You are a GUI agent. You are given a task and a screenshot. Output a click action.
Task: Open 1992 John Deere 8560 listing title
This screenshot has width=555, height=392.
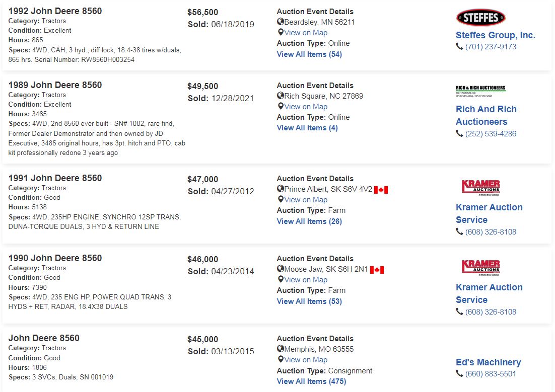(x=55, y=11)
